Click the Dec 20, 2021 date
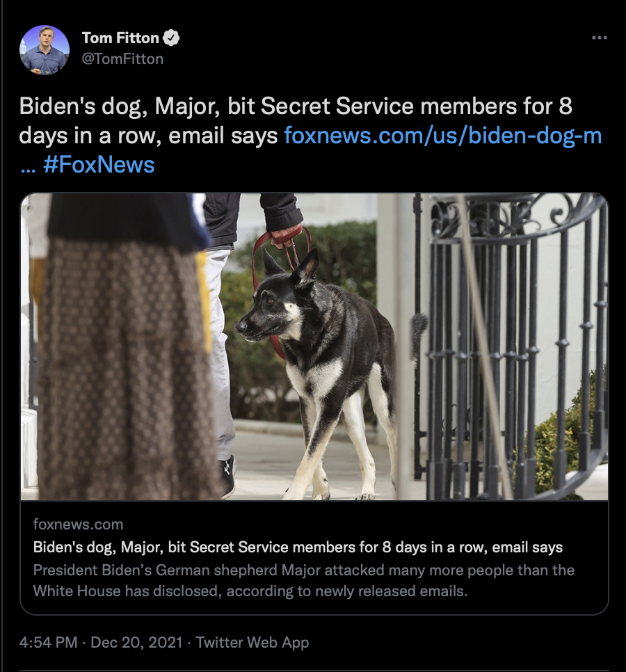 pos(137,642)
